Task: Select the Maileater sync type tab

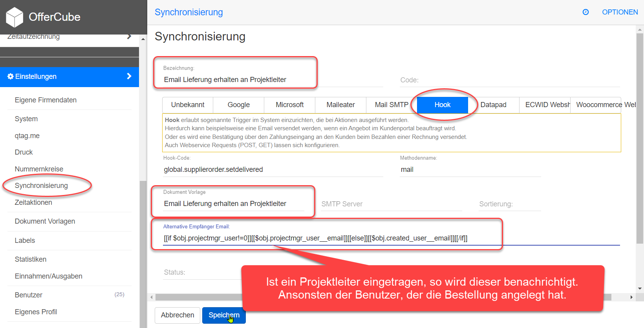Action: pyautogui.click(x=341, y=105)
